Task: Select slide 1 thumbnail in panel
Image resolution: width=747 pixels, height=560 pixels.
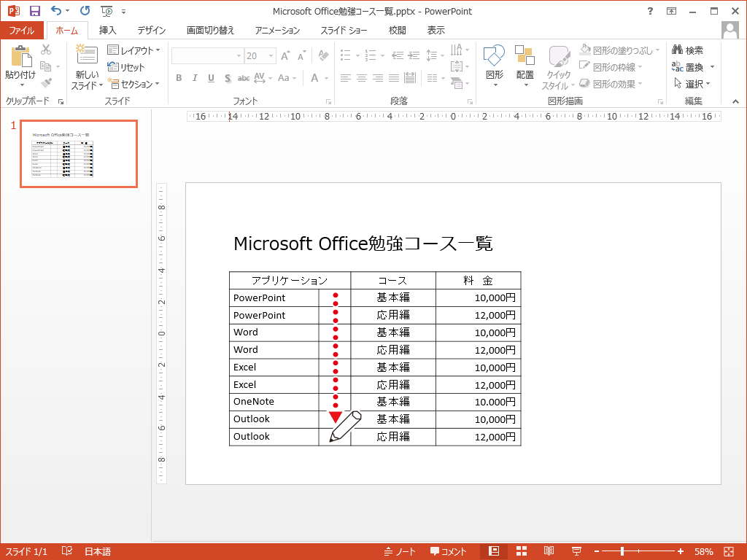Action: (79, 154)
